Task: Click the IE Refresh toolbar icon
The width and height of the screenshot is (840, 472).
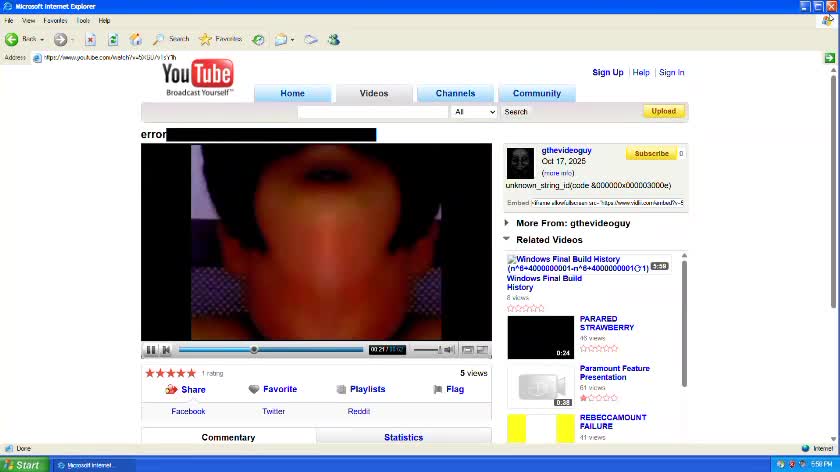Action: click(113, 39)
